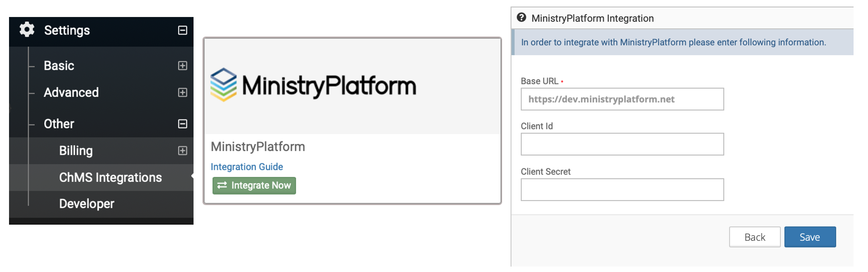The image size is (868, 272).
Task: Open the Integration Guide link
Action: coord(247,167)
